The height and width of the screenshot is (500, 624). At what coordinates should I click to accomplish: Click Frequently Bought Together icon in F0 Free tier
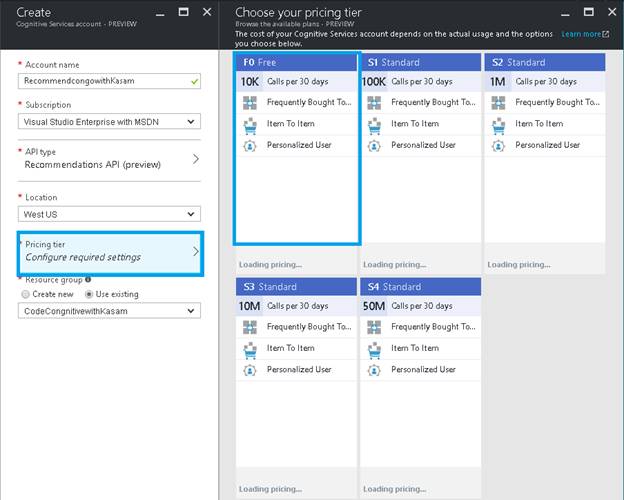[250, 102]
